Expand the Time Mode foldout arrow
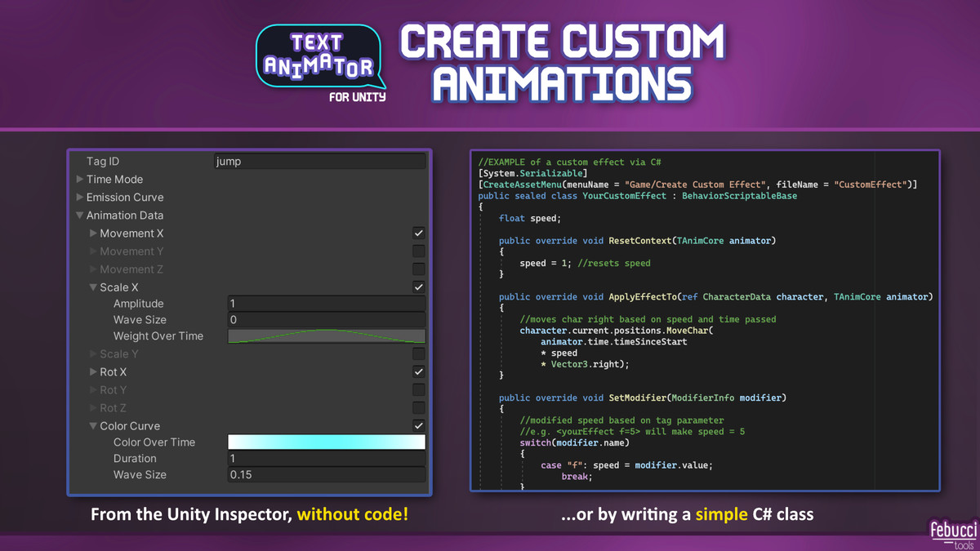Screen dimensions: 980x551 point(80,180)
